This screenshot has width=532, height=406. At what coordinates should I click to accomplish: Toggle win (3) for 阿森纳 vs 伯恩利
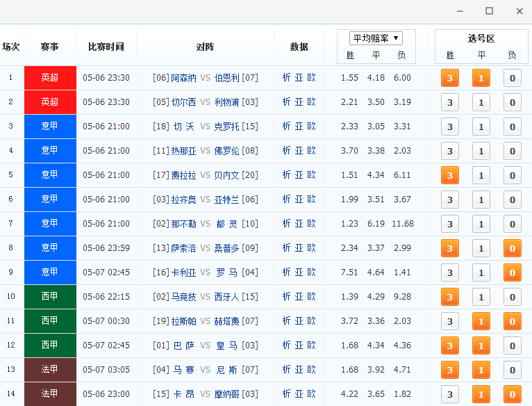tap(450, 78)
